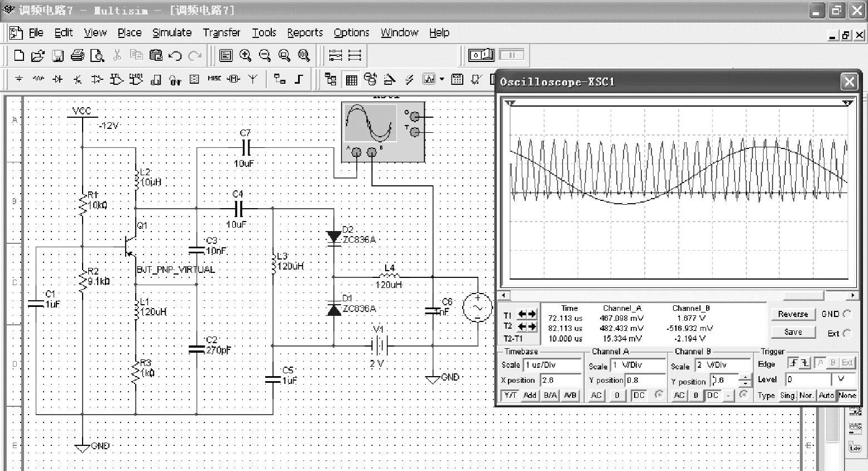Viewport: 868px width, 471px height.
Task: Click the New file icon in toolbar
Action: point(19,55)
